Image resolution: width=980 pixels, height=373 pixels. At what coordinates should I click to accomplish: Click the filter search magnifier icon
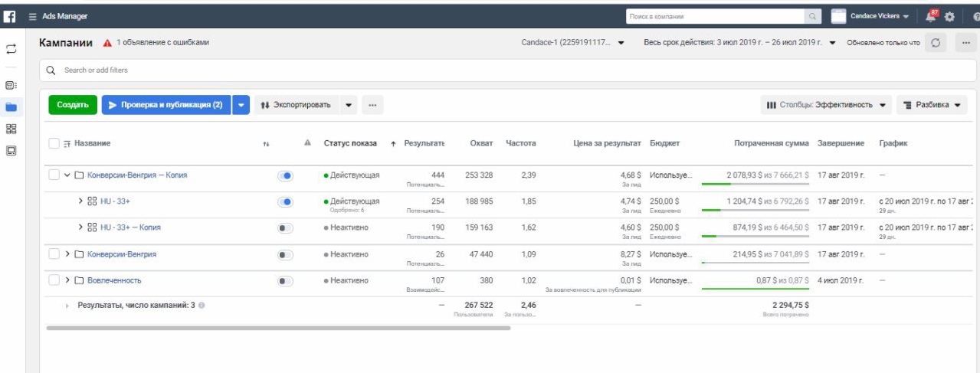[52, 70]
